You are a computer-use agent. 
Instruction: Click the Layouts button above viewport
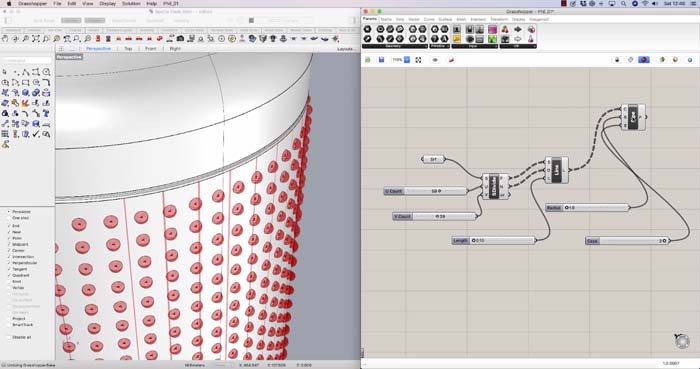click(347, 49)
